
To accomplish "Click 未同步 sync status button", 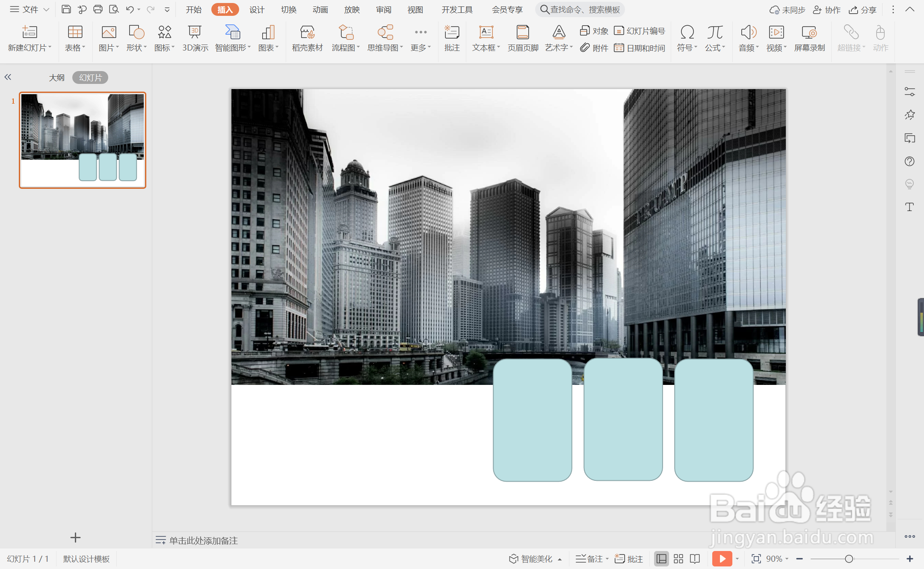I will pos(787,10).
